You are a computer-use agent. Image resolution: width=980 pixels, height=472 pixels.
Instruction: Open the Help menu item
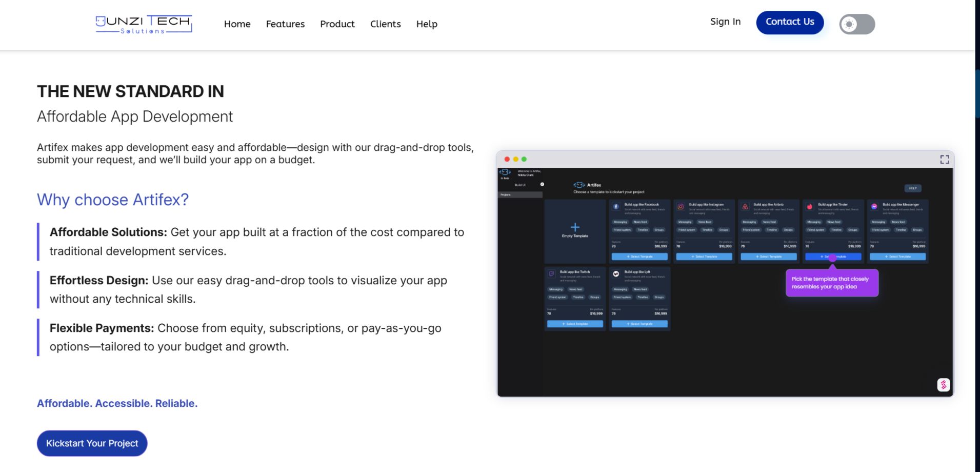tap(427, 24)
